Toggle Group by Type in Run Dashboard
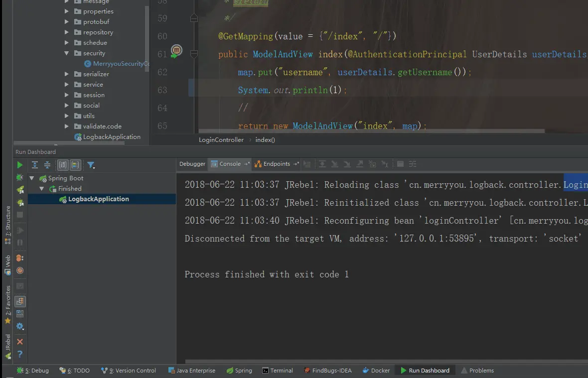 tap(63, 165)
